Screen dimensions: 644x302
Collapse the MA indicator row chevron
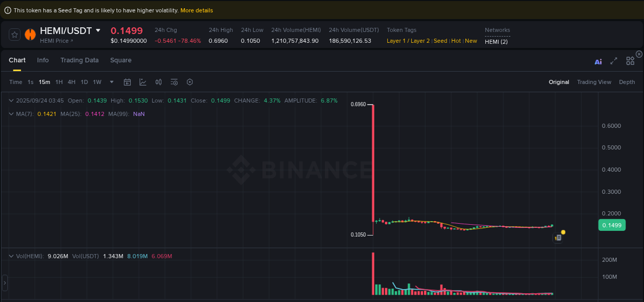click(11, 114)
